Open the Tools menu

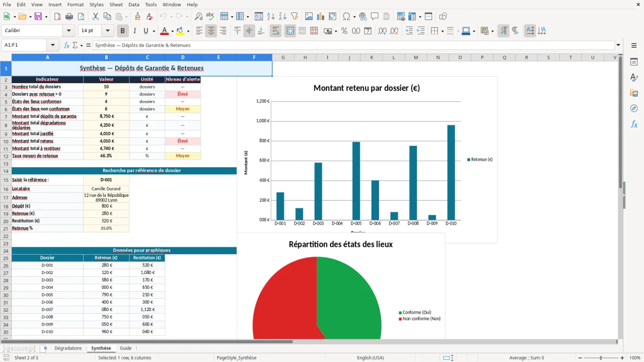coord(151,4)
